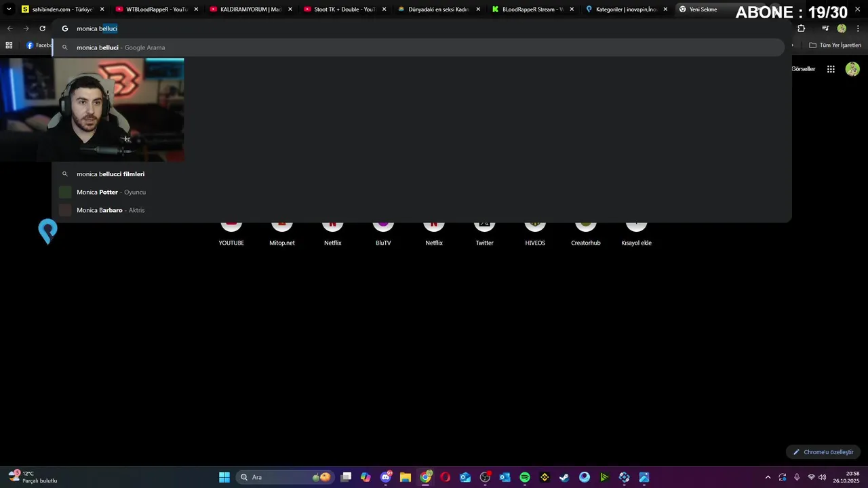Open Discord from the taskbar

point(386,477)
